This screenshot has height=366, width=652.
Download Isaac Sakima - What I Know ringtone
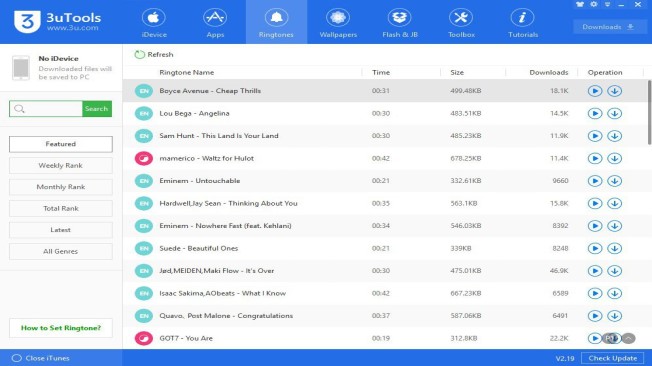click(615, 293)
